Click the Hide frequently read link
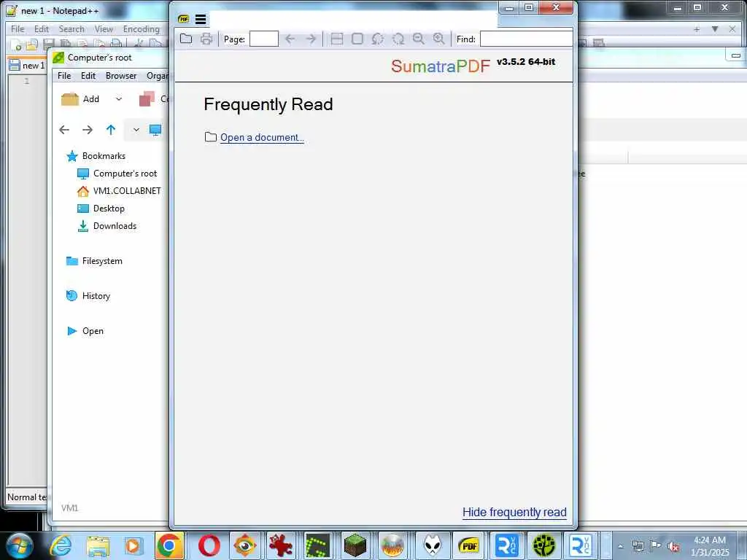 tap(514, 513)
